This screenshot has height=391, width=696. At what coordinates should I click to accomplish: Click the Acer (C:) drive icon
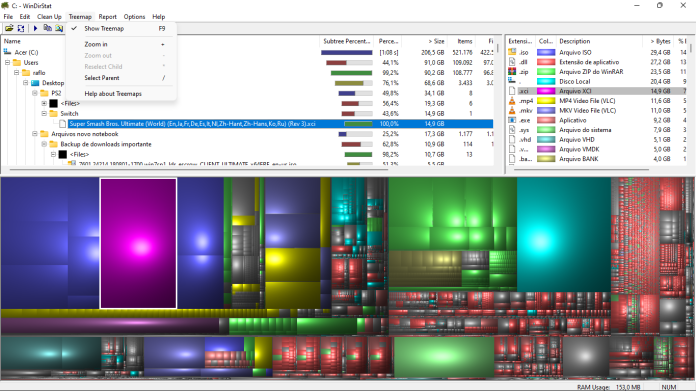(7, 52)
